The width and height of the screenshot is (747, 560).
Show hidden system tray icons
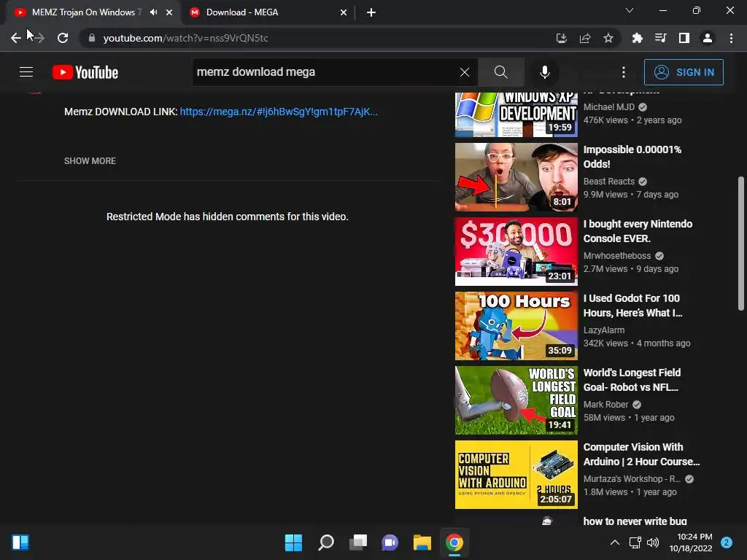pos(615,542)
